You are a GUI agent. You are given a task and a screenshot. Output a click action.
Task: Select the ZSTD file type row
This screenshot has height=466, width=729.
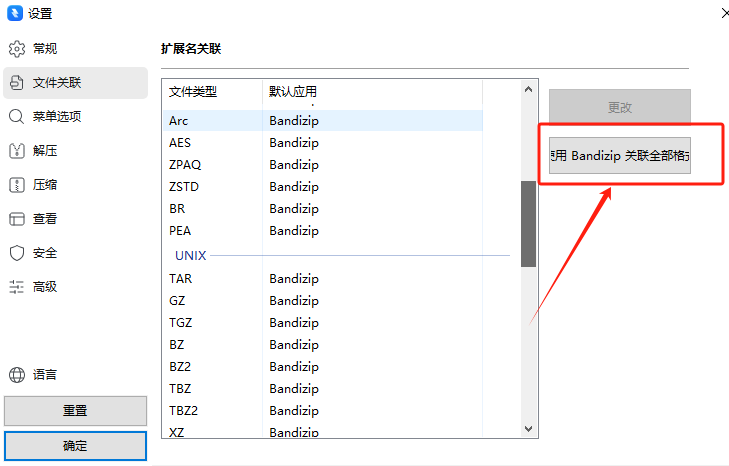(x=323, y=186)
